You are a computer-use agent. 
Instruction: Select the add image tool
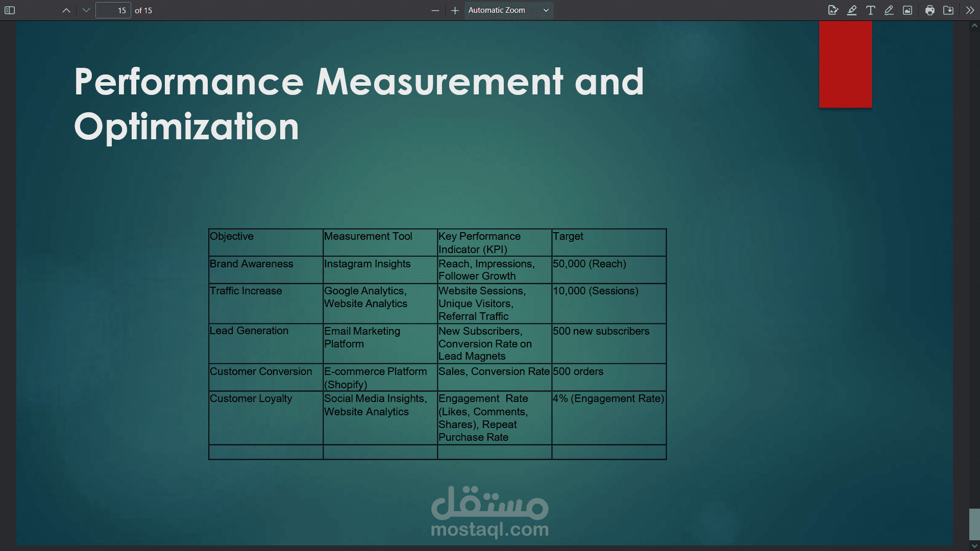tap(908, 10)
